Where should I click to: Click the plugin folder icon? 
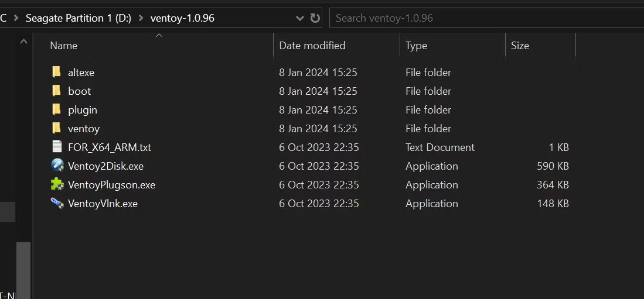(56, 109)
